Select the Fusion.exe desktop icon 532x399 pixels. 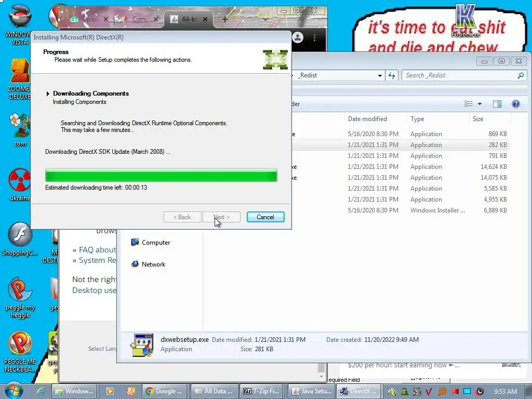(465, 20)
